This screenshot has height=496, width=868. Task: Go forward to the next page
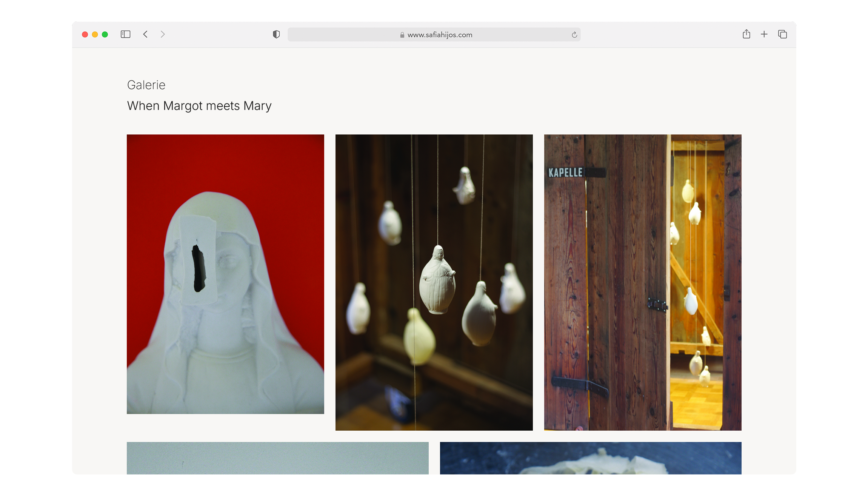(x=163, y=34)
